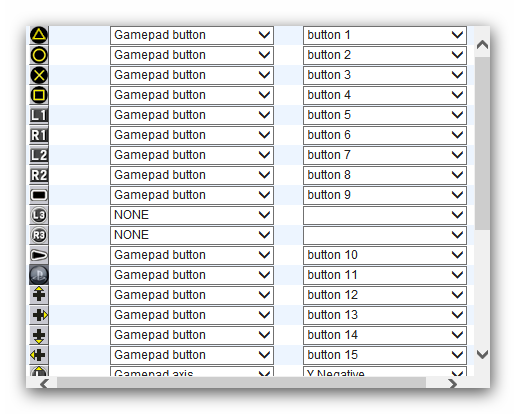Select the Circle button icon
Image resolution: width=516 pixels, height=414 pixels.
pyautogui.click(x=39, y=55)
